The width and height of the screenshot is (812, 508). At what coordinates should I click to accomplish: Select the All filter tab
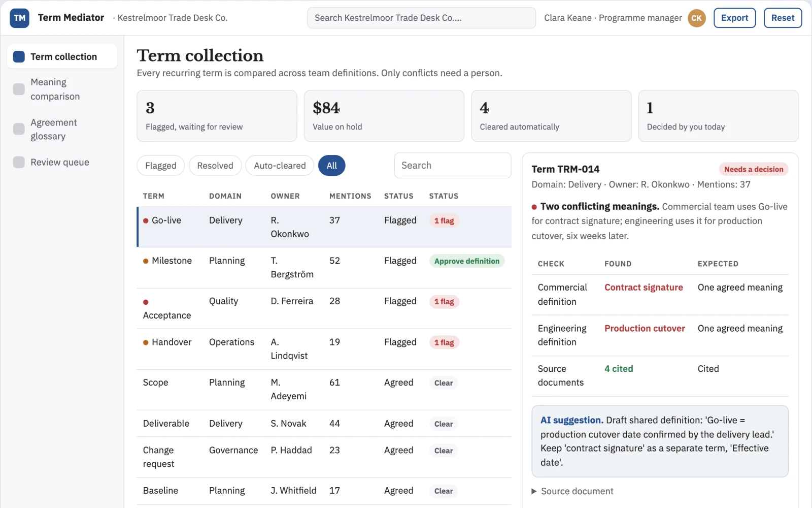point(332,166)
